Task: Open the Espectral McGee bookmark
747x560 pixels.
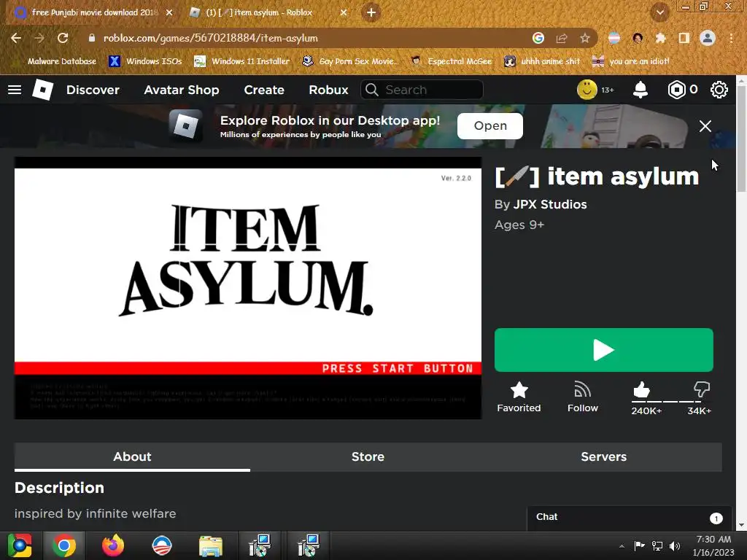Action: pos(451,61)
